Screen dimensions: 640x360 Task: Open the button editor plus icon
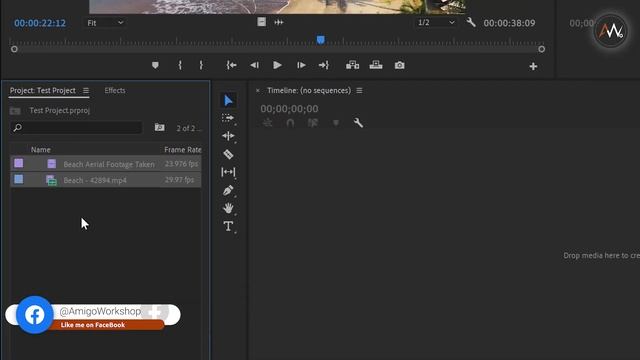coord(533,67)
